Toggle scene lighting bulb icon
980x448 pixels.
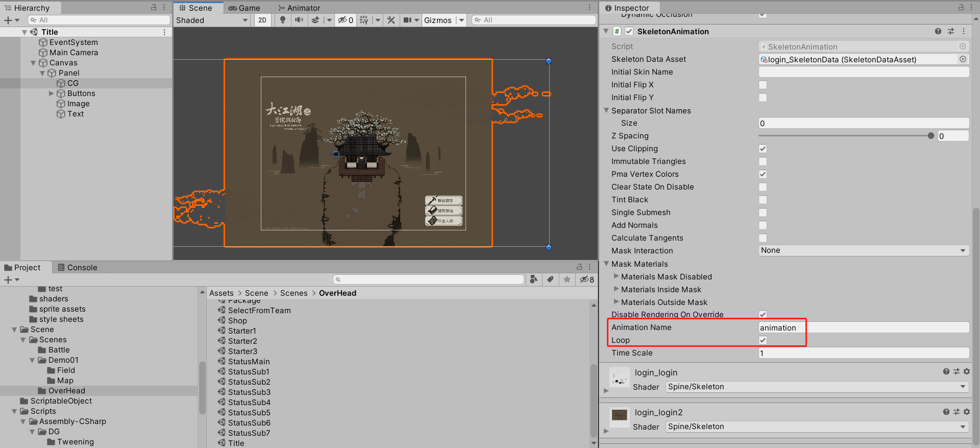(x=283, y=20)
